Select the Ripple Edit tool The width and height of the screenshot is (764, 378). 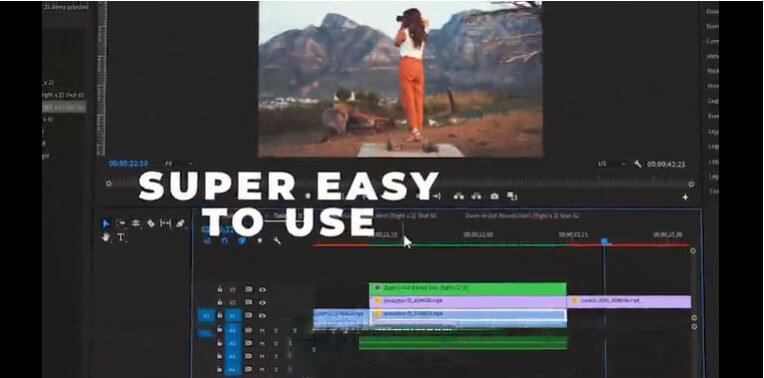[136, 224]
